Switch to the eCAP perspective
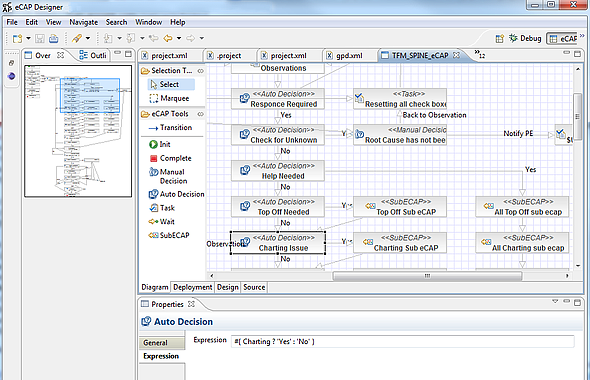 coord(562,38)
